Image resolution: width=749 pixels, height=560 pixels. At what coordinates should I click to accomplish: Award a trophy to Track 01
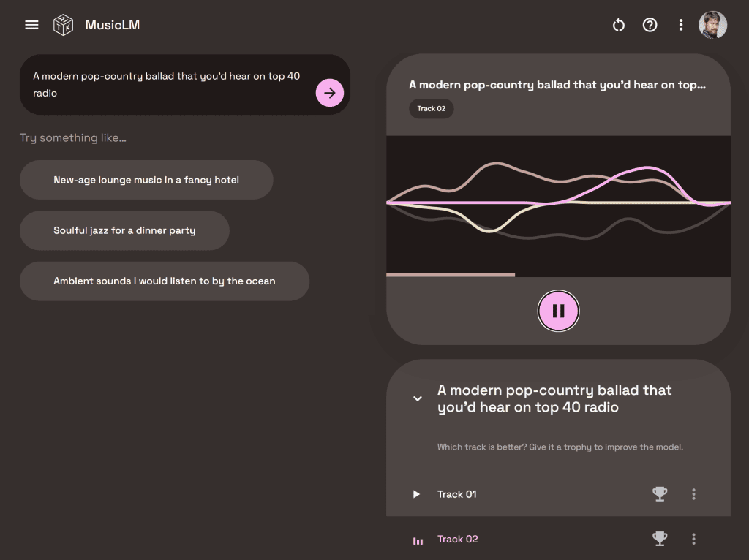[x=659, y=493]
